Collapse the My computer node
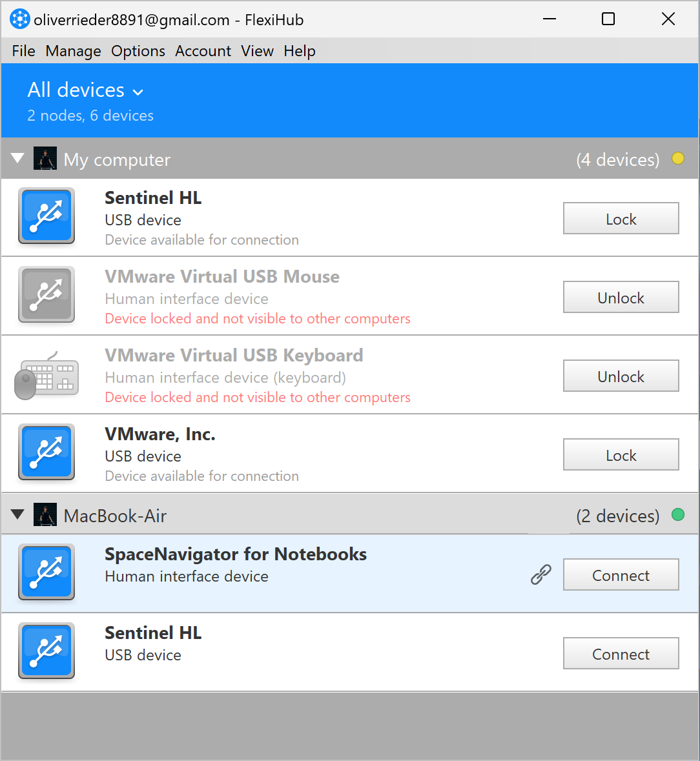The height and width of the screenshot is (761, 700). coord(17,158)
